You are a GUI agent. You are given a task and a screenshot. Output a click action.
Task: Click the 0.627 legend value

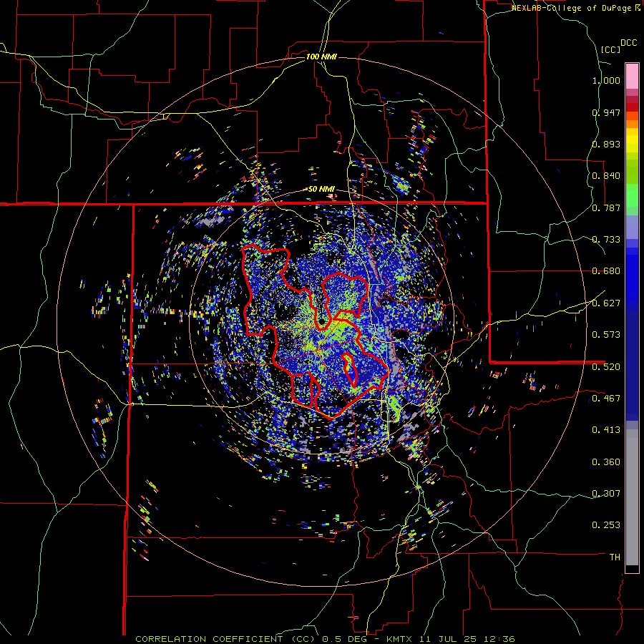[606, 303]
